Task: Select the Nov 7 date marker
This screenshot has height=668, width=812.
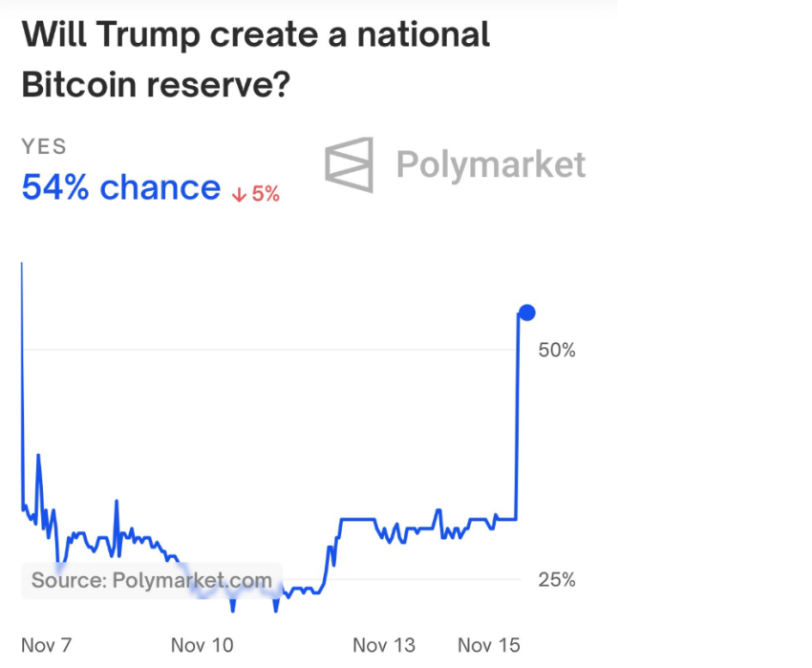Action: click(x=46, y=645)
